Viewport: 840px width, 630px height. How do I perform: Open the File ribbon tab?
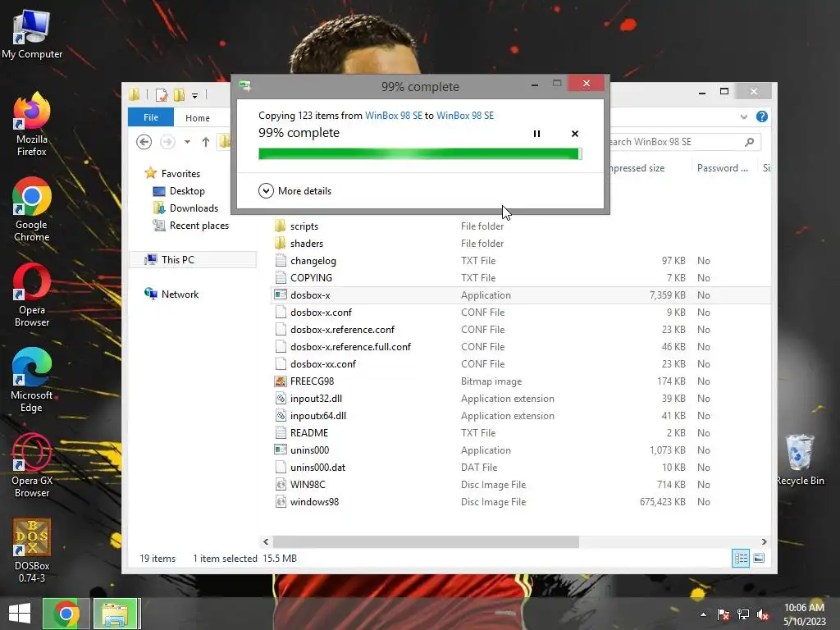point(151,117)
